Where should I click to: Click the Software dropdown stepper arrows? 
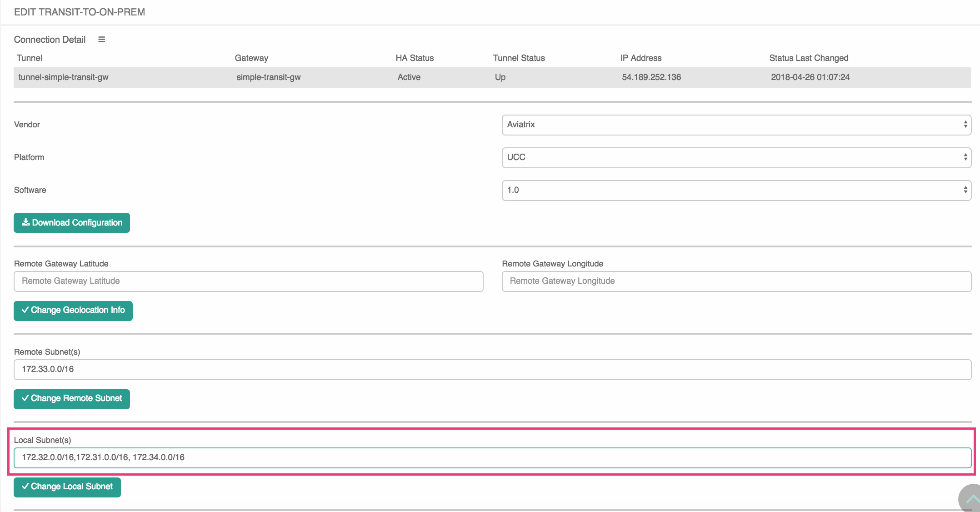(966, 190)
